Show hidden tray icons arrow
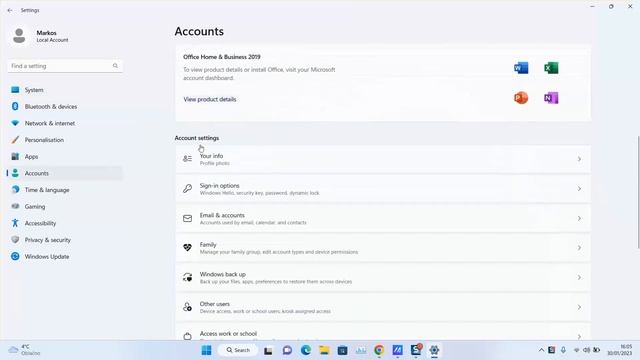Viewport: 640px width, 360px height. pyautogui.click(x=541, y=350)
